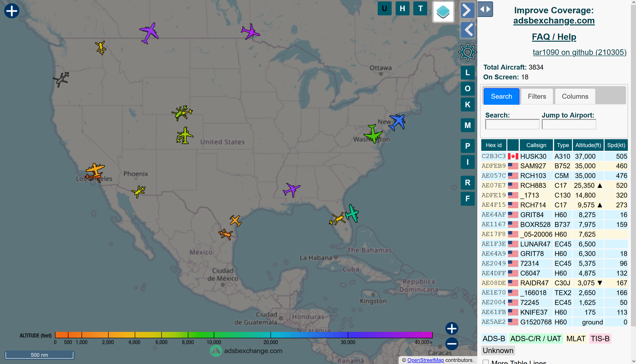This screenshot has height=364, width=636.
Task: Zoom in with bottom-right plus button
Action: 451,328
